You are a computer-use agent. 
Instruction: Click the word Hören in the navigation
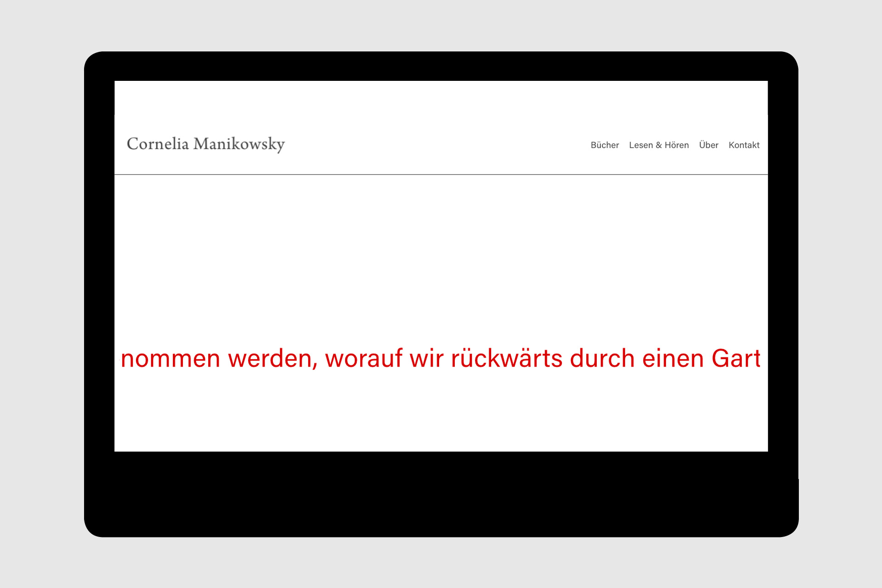[x=677, y=145]
